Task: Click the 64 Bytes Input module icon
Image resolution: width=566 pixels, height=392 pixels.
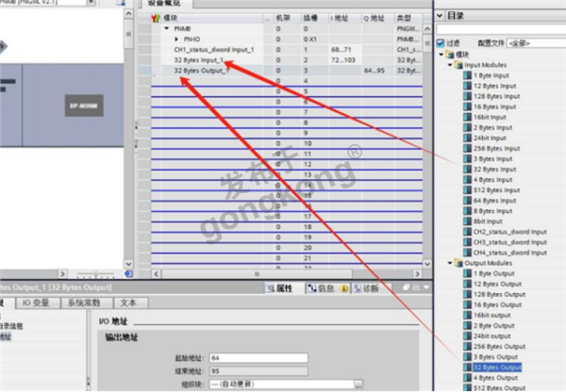Action: click(x=468, y=201)
